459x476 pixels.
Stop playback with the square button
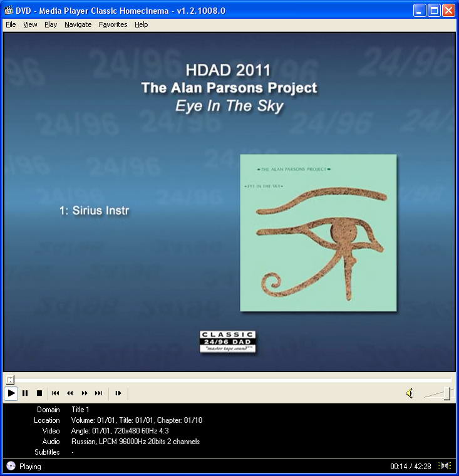point(39,393)
